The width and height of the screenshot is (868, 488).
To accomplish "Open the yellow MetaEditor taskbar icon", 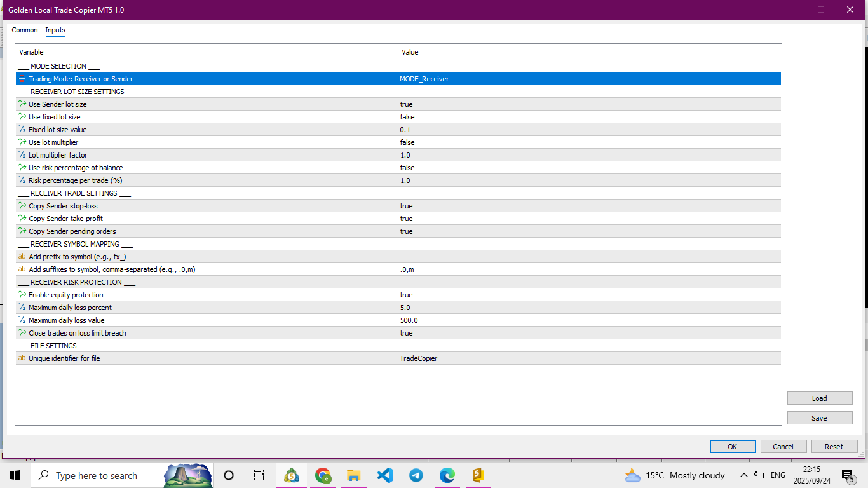I will (x=478, y=475).
